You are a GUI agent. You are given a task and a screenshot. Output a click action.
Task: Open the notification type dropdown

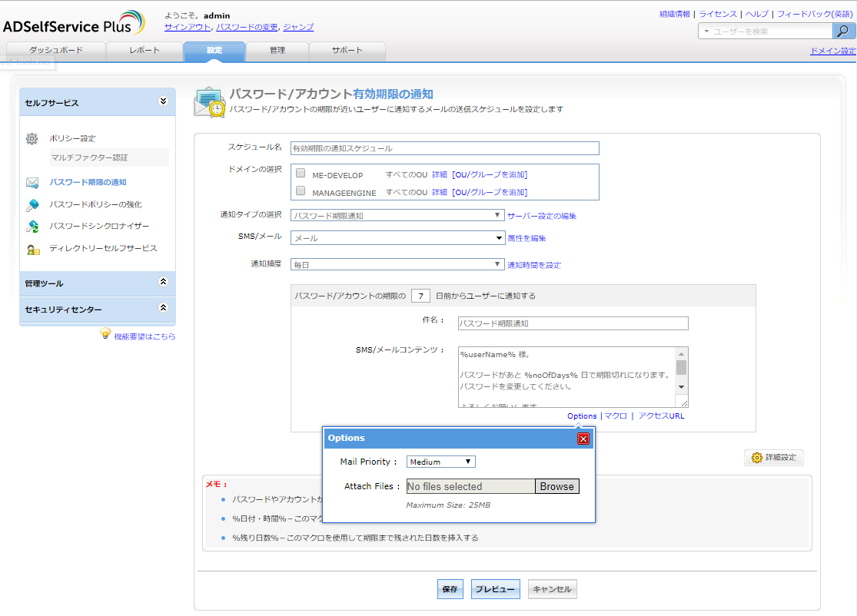point(397,216)
